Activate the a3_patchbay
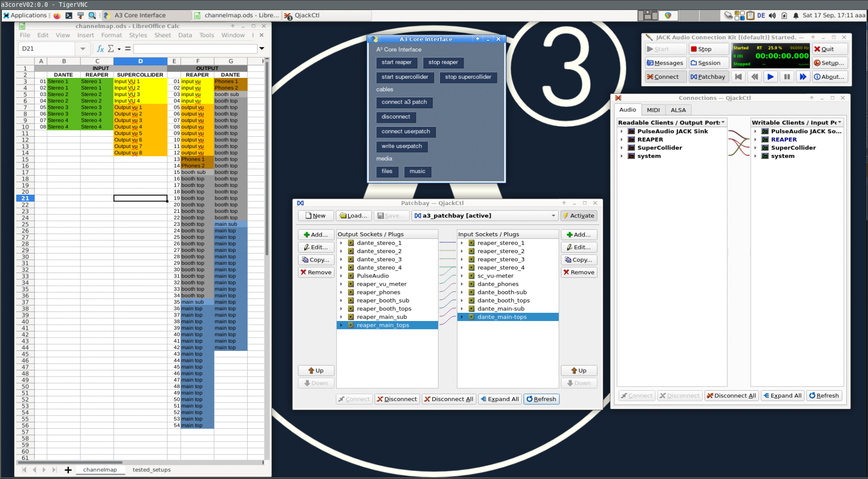Image resolution: width=868 pixels, height=479 pixels. click(x=579, y=216)
